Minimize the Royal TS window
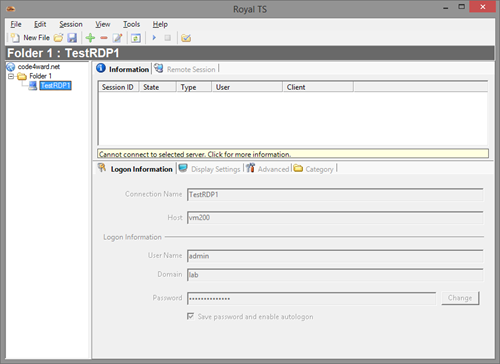Screen dimensions: 500x364 coord(446,7)
